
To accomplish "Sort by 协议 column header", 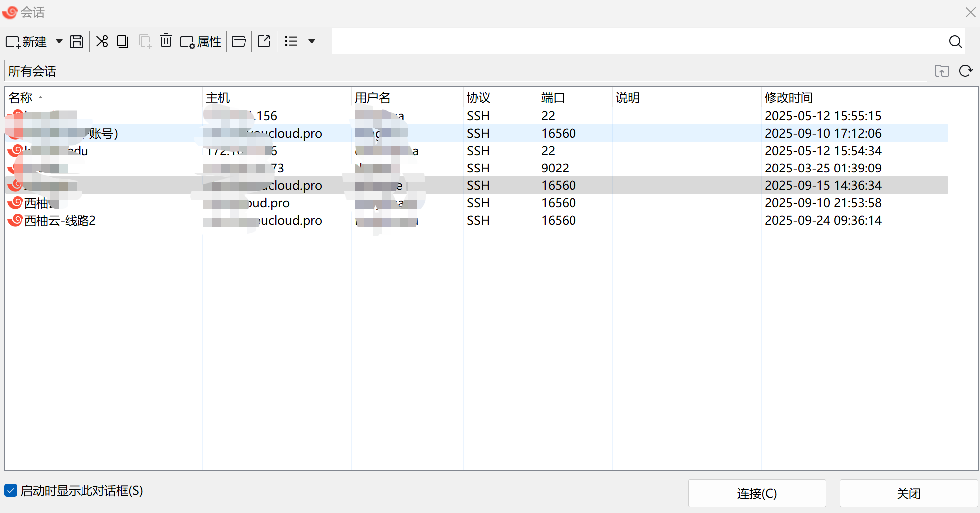I will pyautogui.click(x=500, y=97).
